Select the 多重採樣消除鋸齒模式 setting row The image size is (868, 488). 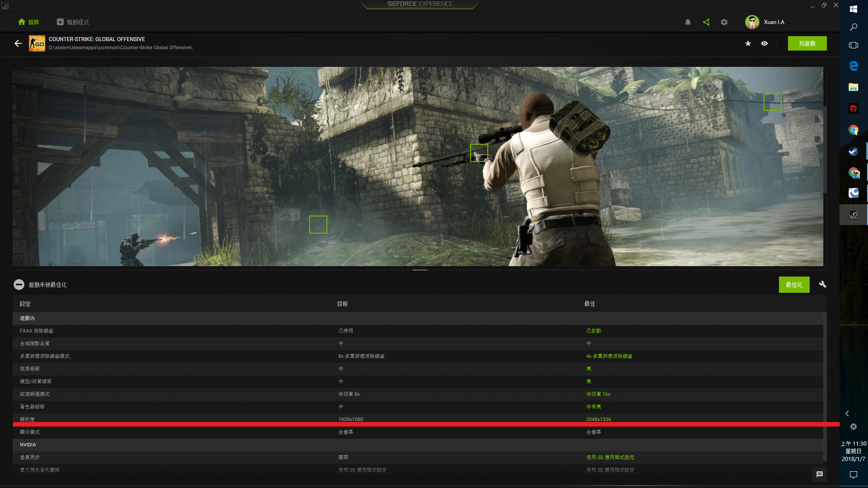[x=418, y=356]
